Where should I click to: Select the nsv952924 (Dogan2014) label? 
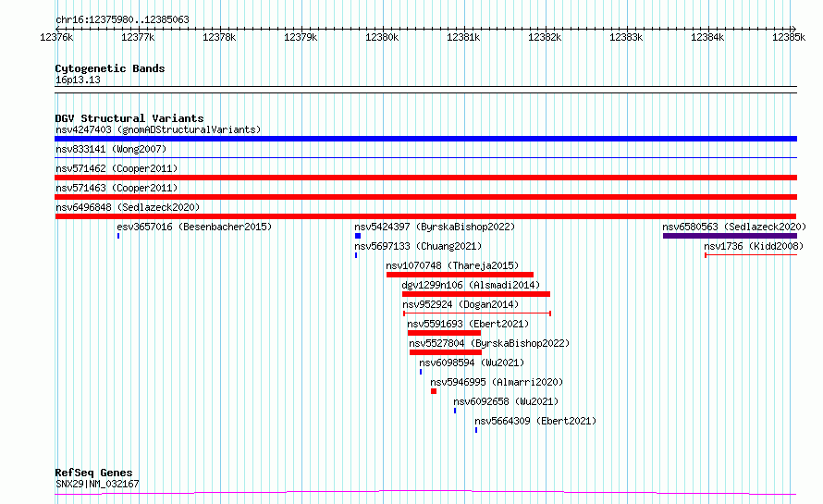point(461,304)
